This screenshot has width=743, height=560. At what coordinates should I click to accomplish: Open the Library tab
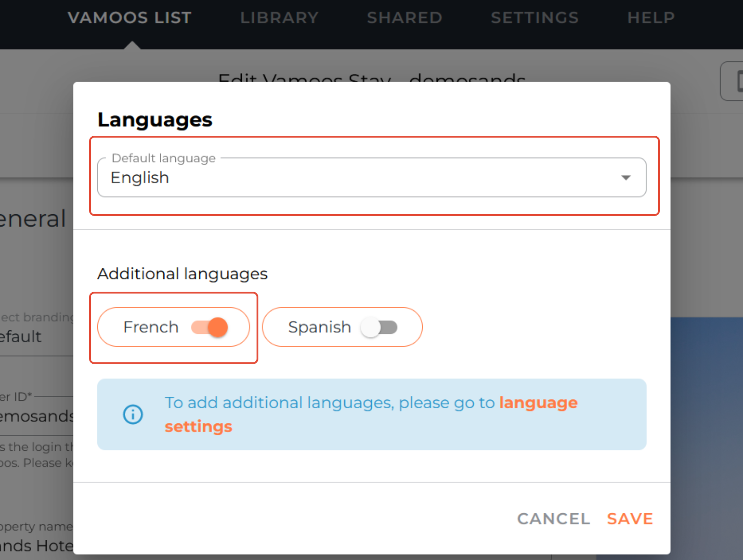click(279, 18)
